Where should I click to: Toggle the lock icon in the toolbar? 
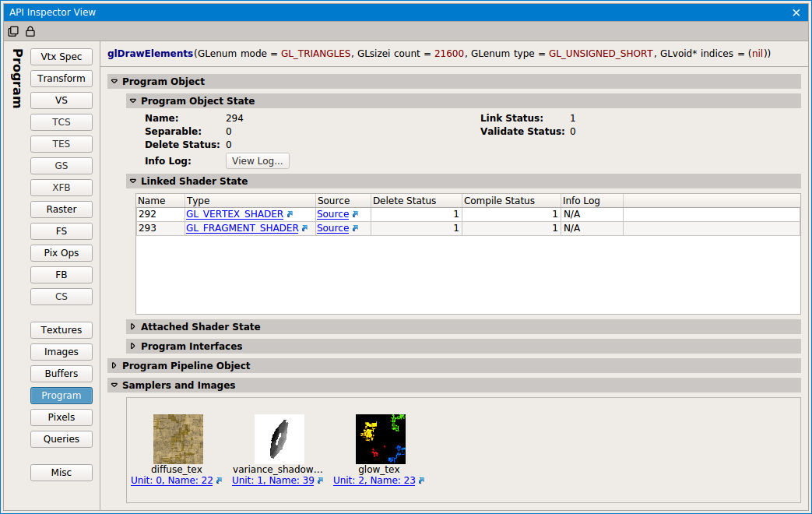click(30, 32)
